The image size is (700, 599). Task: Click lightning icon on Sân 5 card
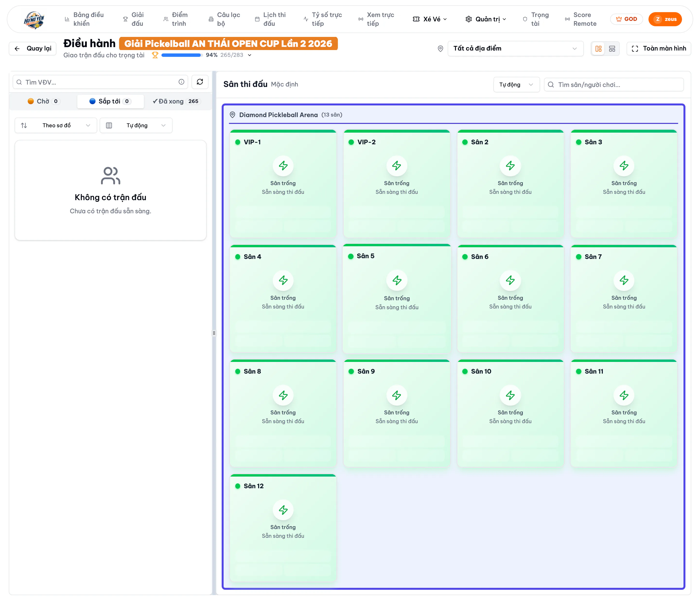click(397, 280)
